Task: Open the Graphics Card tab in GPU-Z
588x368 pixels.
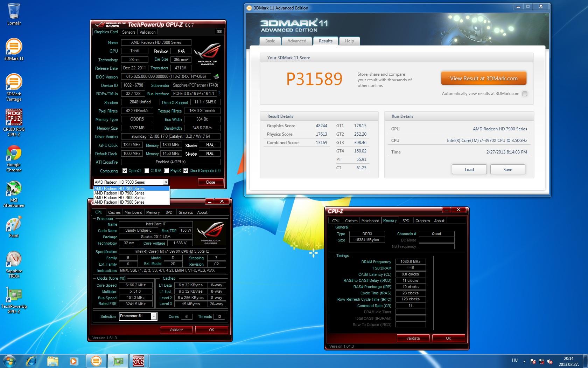Action: (x=106, y=32)
